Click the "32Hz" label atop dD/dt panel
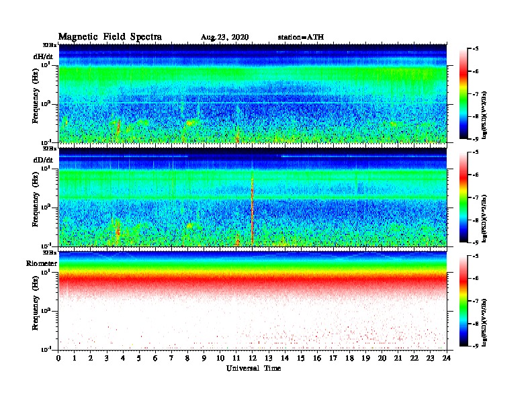This screenshot has height=411, width=532. (49, 148)
